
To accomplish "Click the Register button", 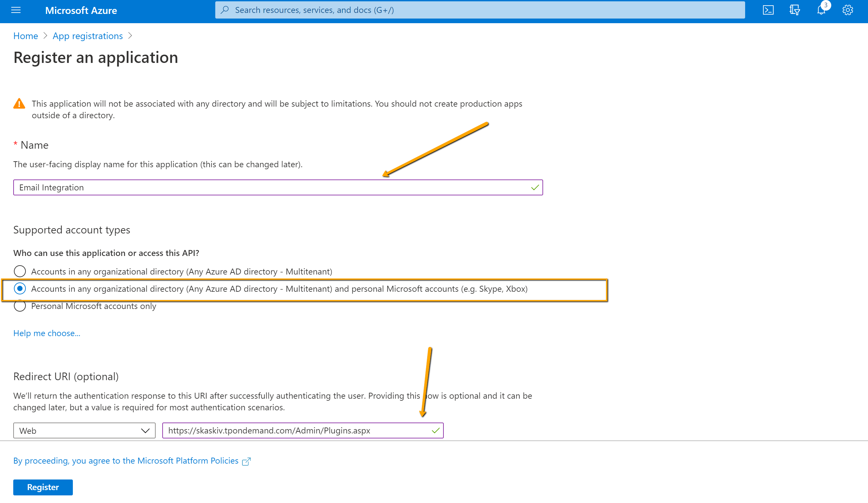I will pos(43,487).
